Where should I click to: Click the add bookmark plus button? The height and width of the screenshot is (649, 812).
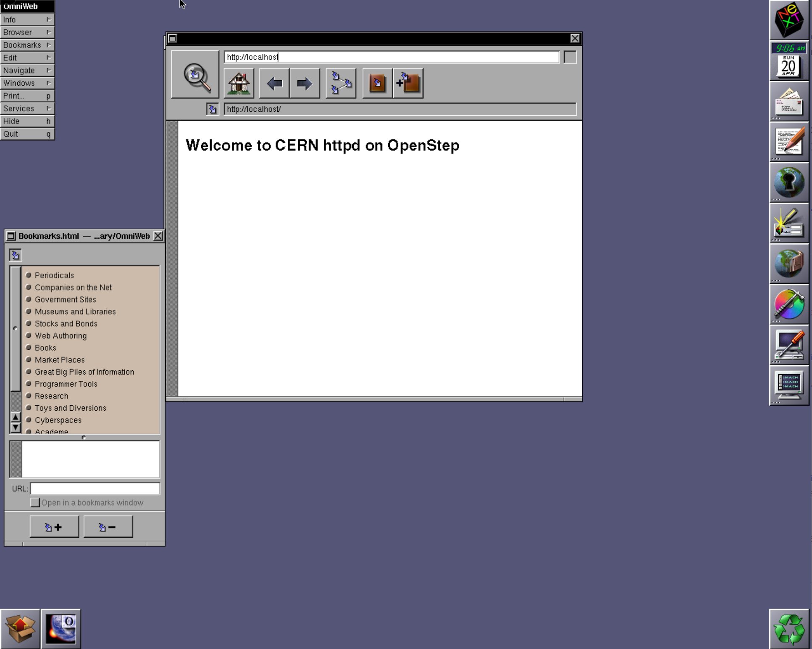pos(54,527)
